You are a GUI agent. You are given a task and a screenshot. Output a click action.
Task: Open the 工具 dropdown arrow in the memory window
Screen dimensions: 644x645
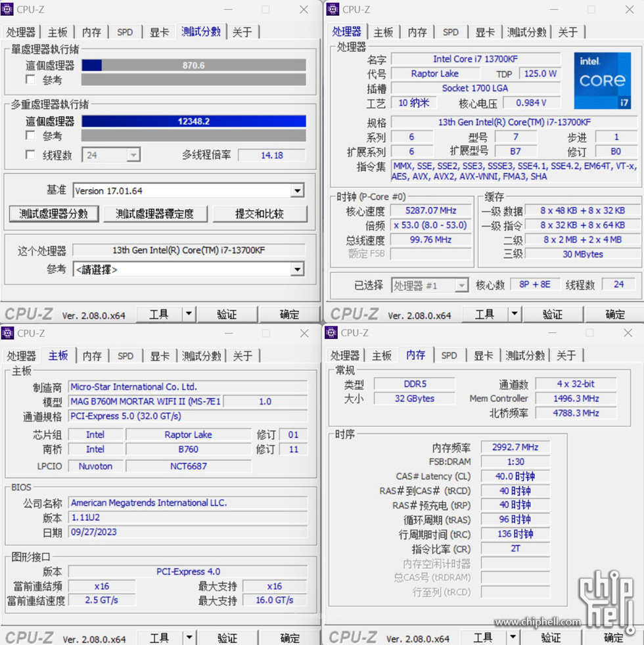click(x=513, y=638)
